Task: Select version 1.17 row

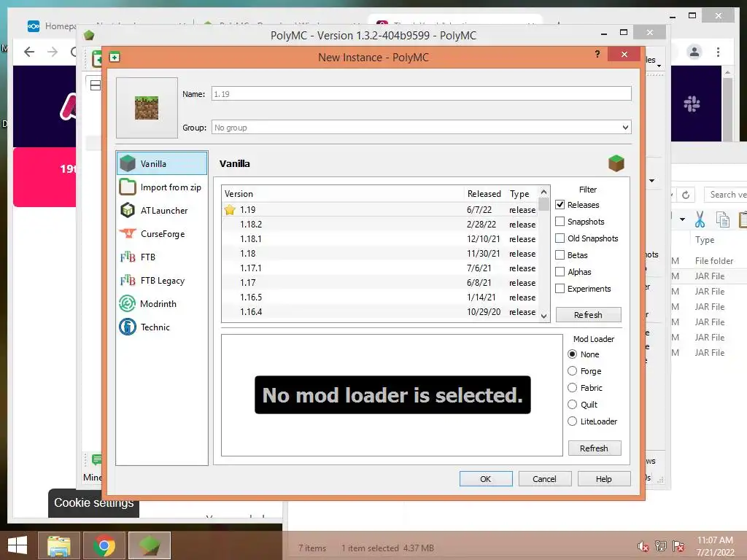Action: tap(380, 282)
